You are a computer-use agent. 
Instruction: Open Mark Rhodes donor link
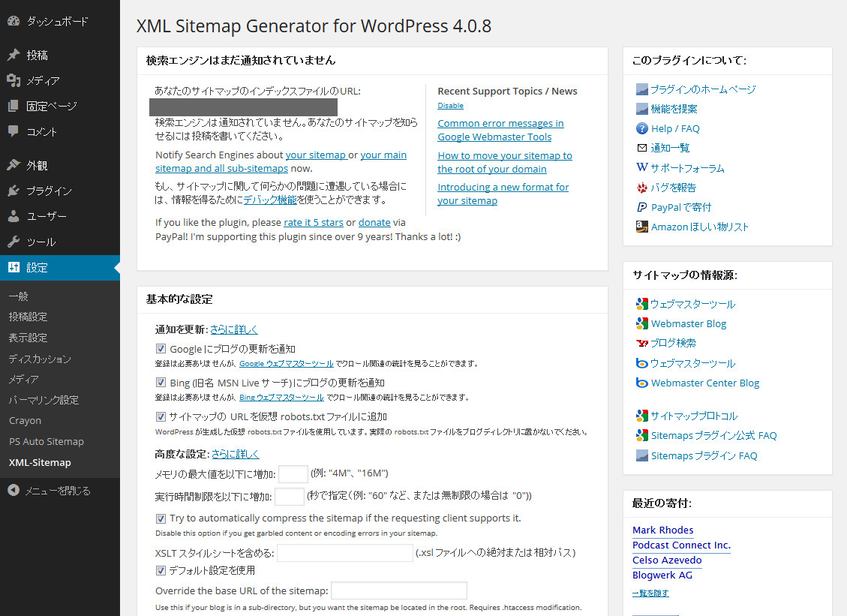[x=662, y=530]
